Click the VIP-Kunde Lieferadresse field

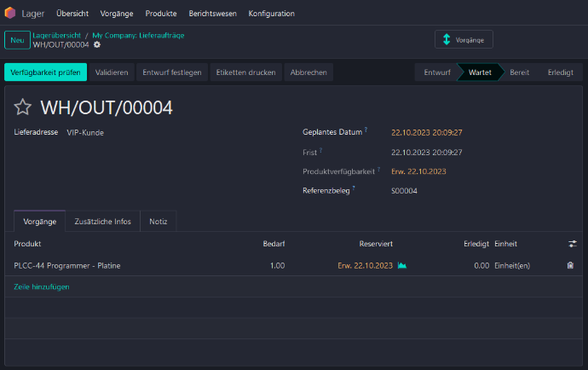[x=85, y=132]
